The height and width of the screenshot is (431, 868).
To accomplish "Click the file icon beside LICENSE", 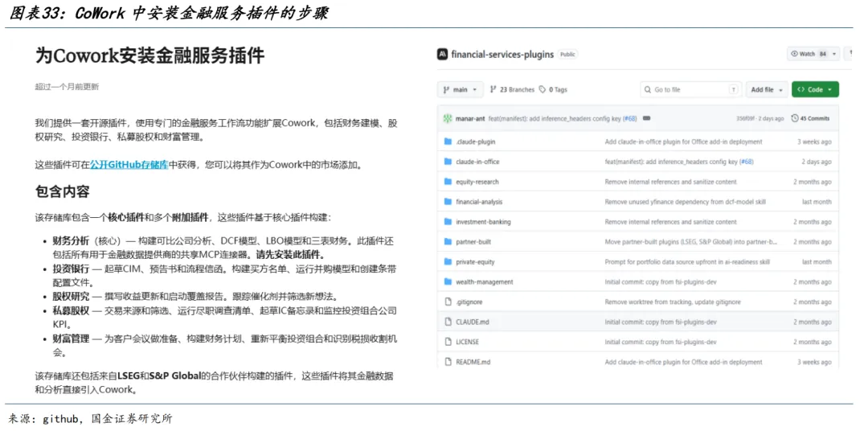I will click(448, 342).
